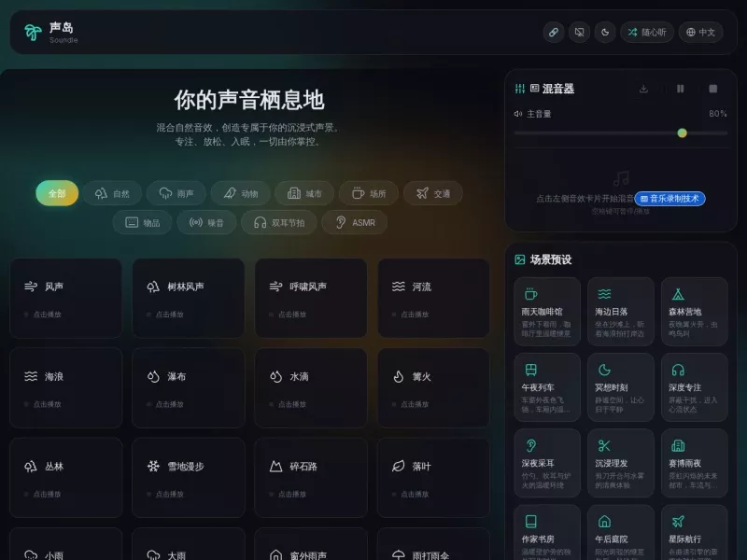747x560 pixels.
Task: Load the 深夜采耳 scene preset
Action: (x=547, y=463)
